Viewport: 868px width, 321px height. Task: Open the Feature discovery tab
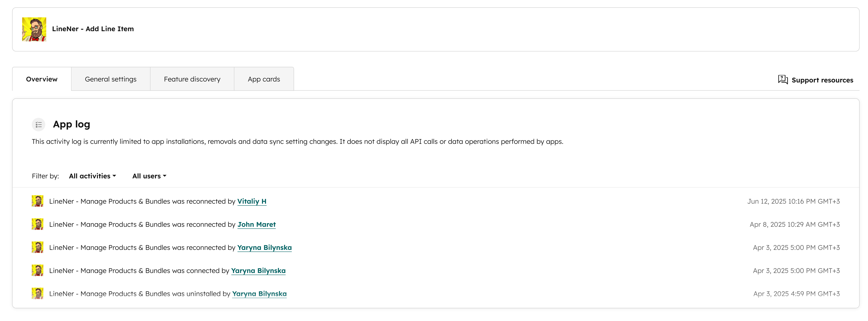pyautogui.click(x=192, y=79)
